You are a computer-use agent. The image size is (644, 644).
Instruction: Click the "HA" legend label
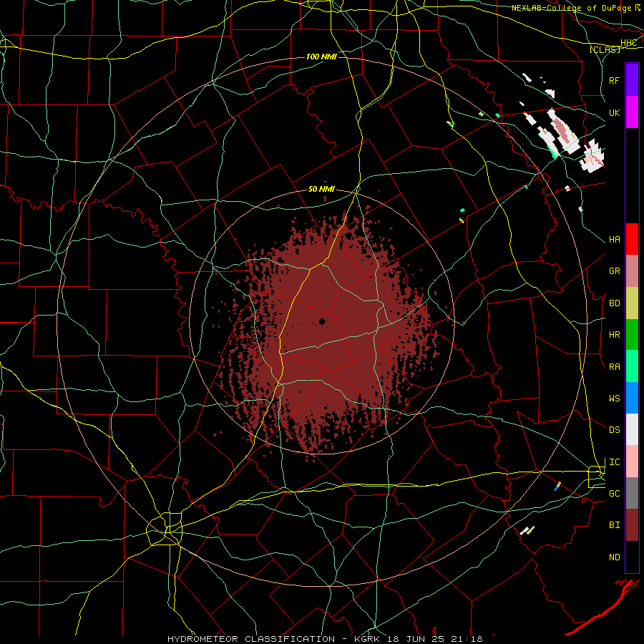pyautogui.click(x=614, y=239)
